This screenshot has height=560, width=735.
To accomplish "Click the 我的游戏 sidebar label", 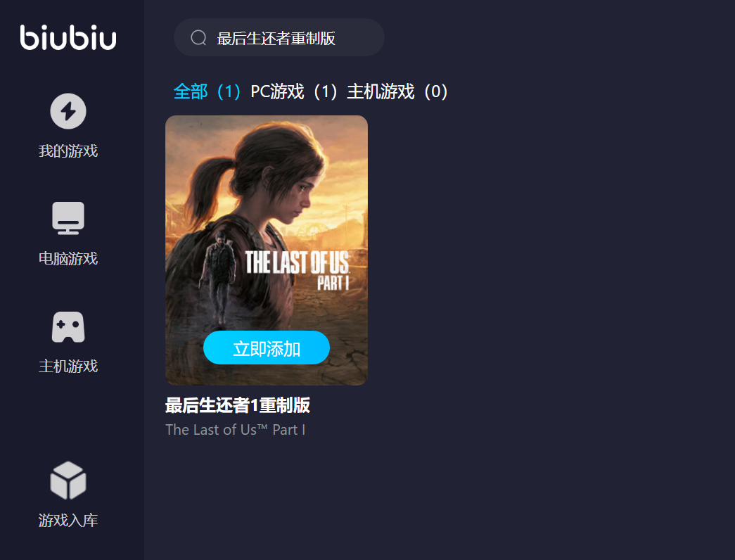I will coord(68,151).
